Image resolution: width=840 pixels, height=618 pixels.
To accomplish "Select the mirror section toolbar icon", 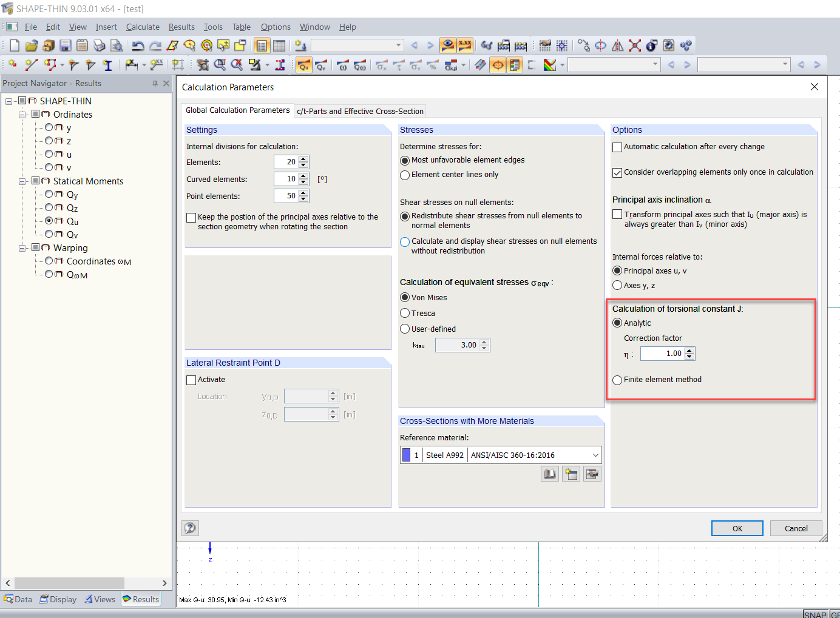I will [x=617, y=45].
